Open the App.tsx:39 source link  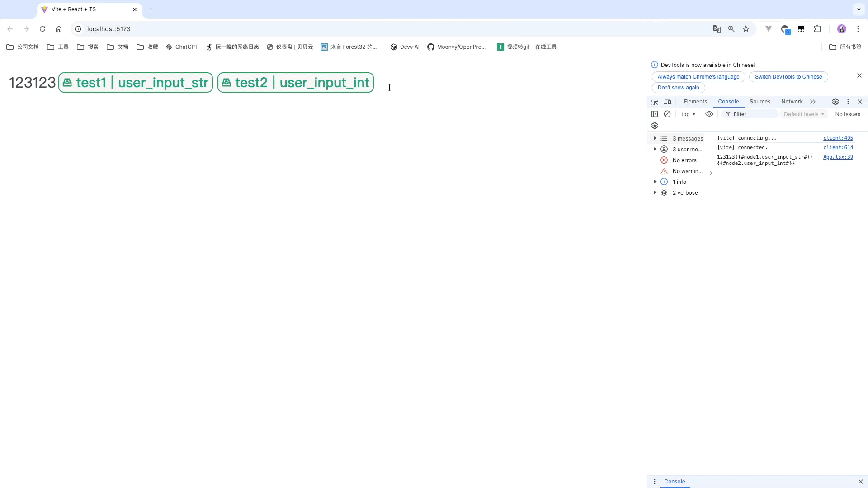coord(838,157)
